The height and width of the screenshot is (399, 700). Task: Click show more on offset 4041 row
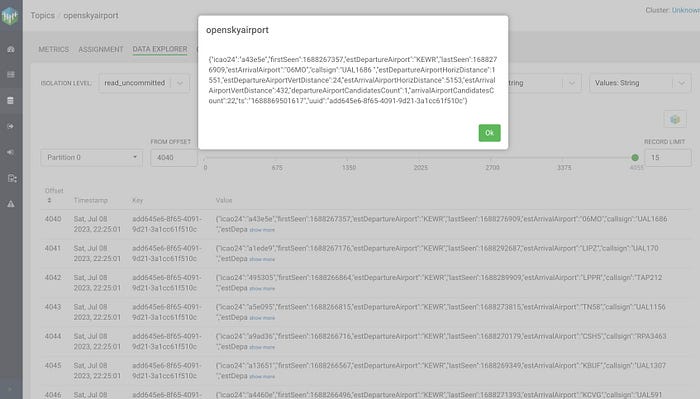click(262, 259)
